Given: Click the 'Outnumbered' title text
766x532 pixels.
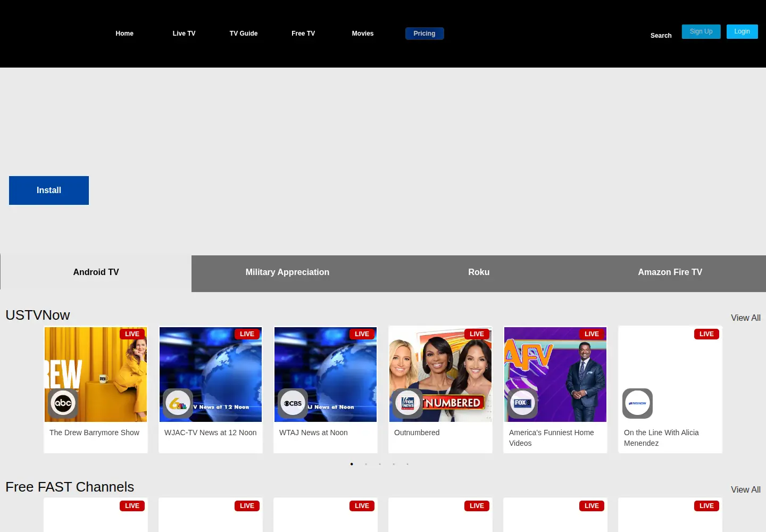Looking at the screenshot, I should [x=417, y=433].
